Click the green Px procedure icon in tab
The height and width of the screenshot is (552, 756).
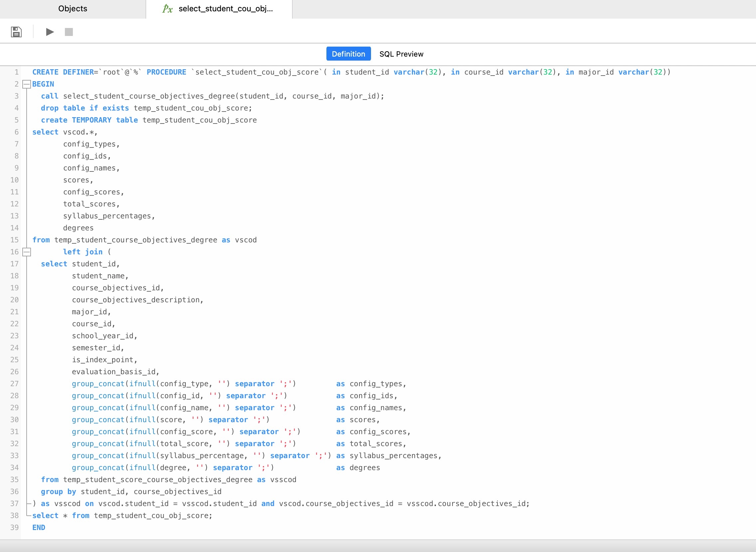point(167,9)
